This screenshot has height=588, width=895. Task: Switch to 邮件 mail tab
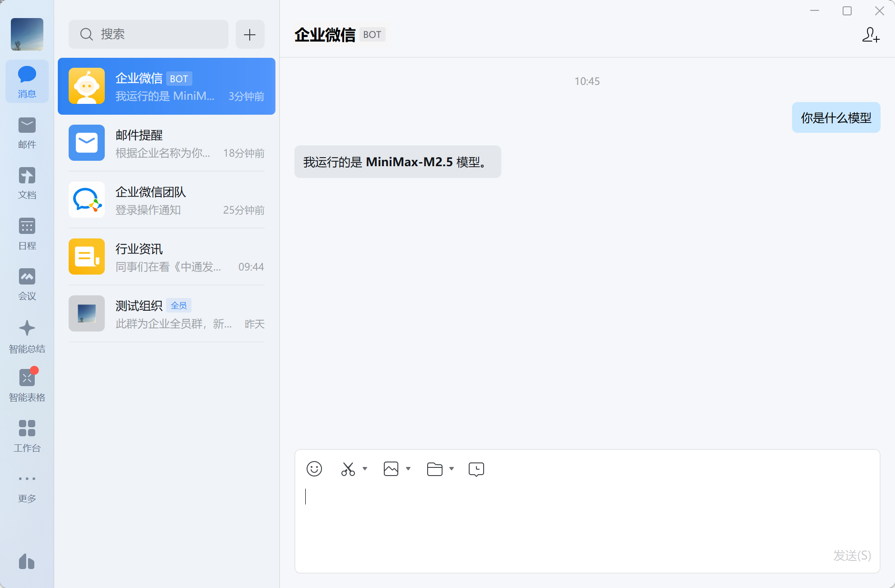27,133
